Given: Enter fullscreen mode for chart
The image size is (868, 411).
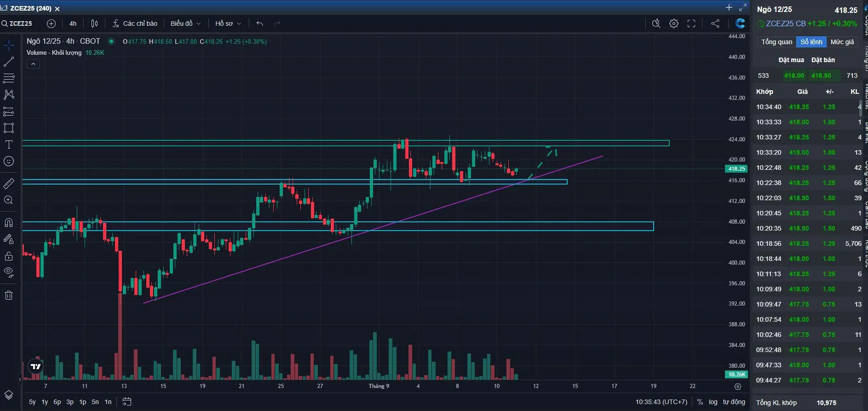Looking at the screenshot, I should [691, 23].
